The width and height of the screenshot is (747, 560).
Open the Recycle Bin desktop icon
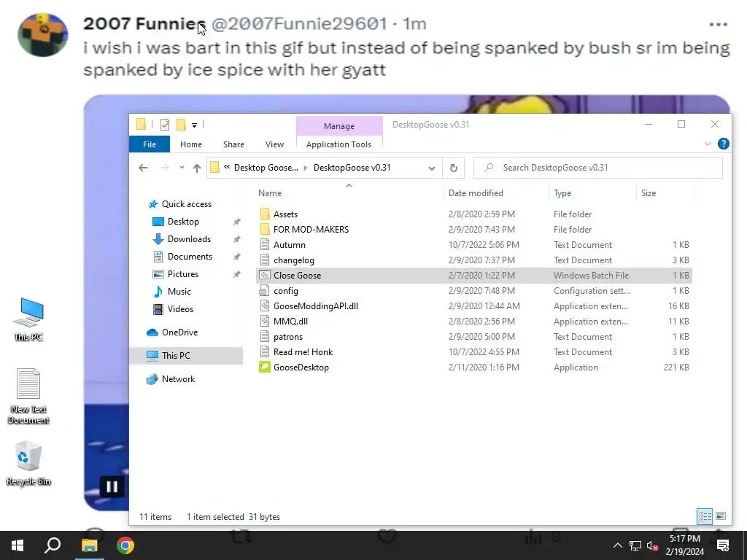[28, 464]
